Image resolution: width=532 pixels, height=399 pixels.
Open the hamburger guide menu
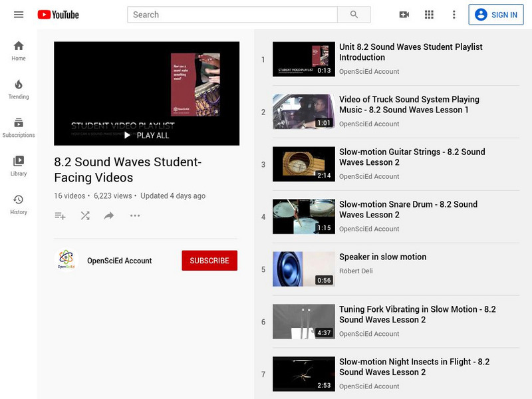(x=19, y=15)
